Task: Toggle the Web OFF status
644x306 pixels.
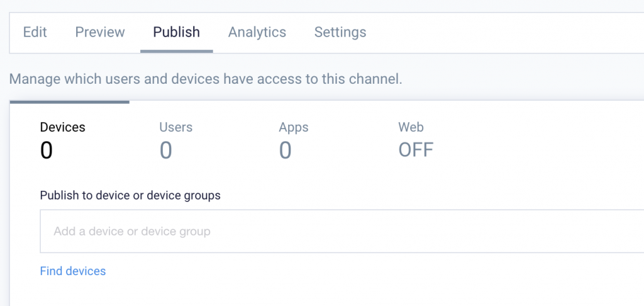Action: pyautogui.click(x=416, y=150)
